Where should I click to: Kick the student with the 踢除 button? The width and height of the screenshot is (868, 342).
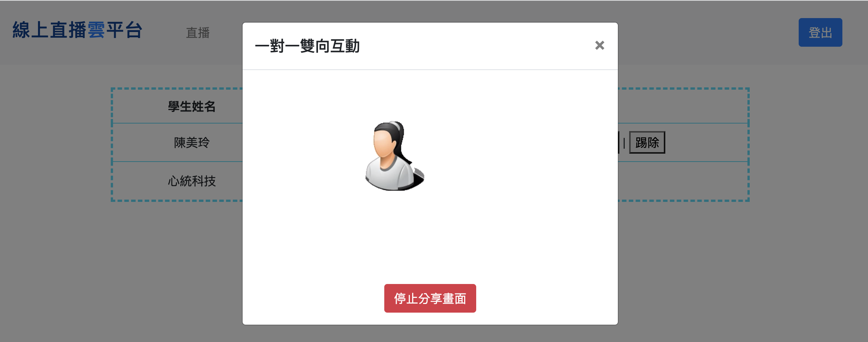[x=647, y=142]
